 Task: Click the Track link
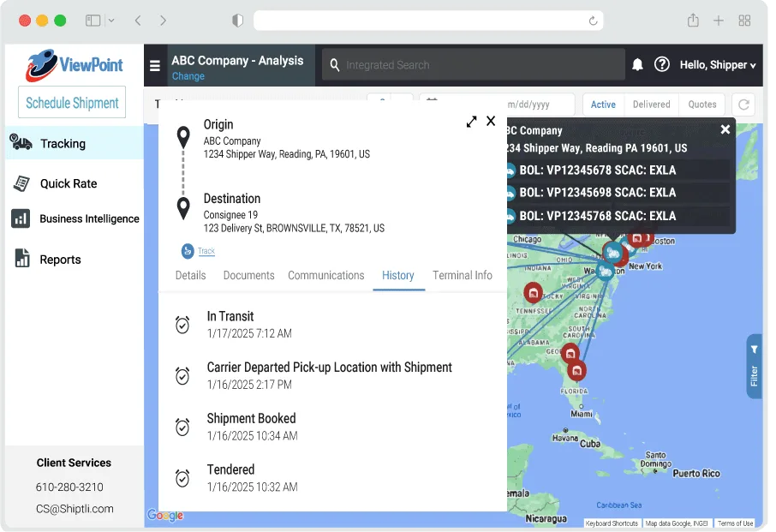click(x=206, y=251)
